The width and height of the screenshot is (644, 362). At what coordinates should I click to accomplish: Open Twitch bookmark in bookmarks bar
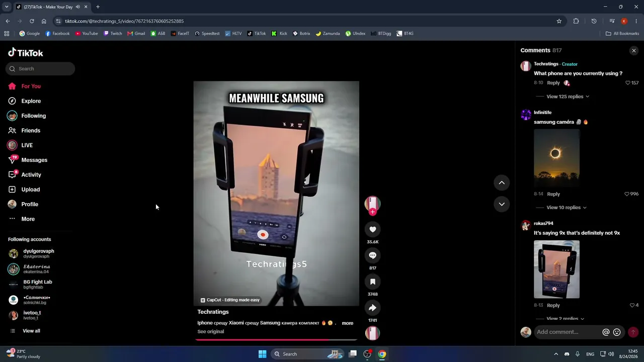[x=113, y=34]
